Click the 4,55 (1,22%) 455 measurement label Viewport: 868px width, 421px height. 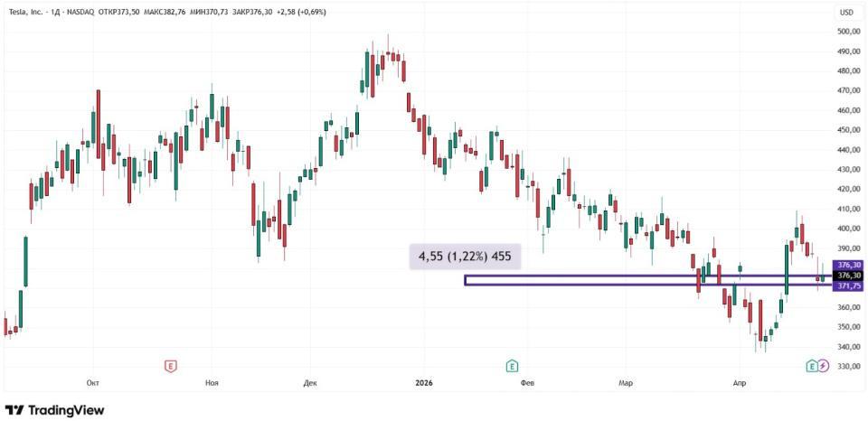pos(465,257)
